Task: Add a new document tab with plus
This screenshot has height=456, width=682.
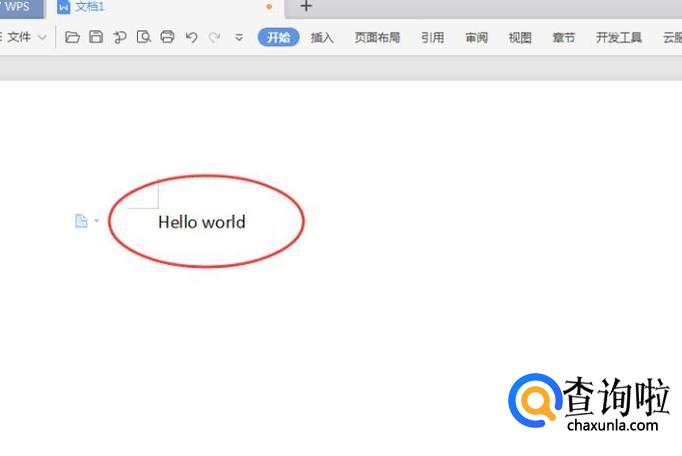Action: (x=306, y=7)
